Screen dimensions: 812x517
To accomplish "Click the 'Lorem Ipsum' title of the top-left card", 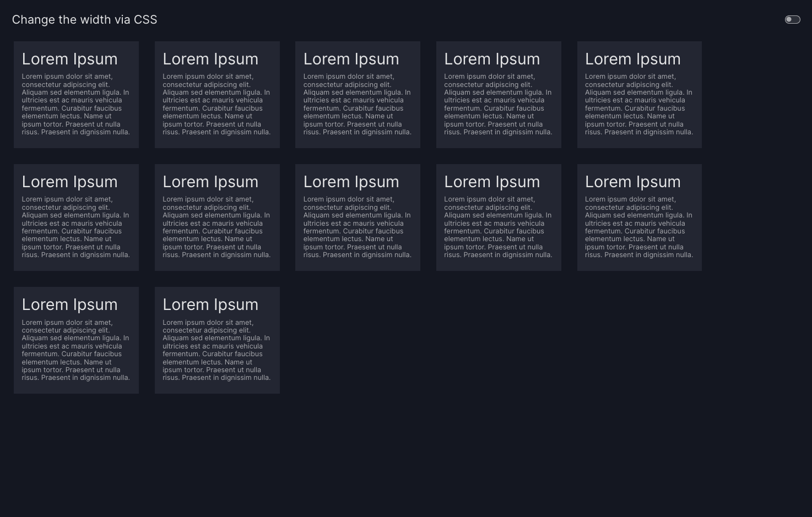I will click(x=69, y=59).
